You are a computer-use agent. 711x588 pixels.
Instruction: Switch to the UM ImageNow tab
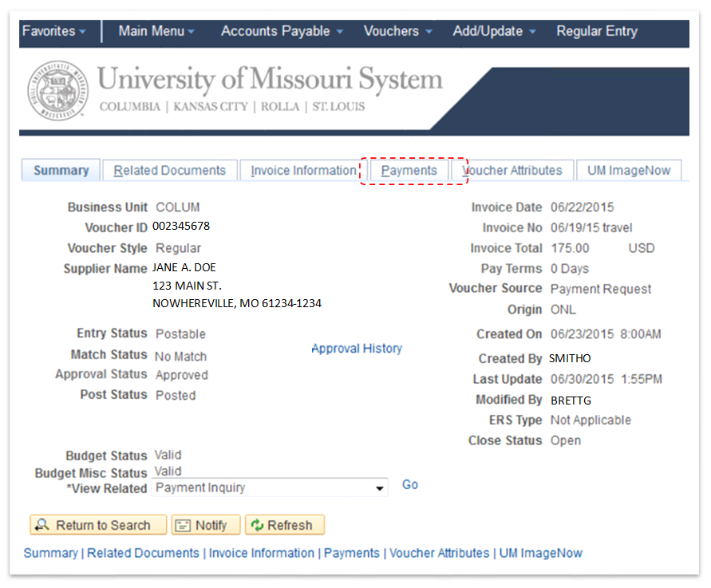coord(630,170)
